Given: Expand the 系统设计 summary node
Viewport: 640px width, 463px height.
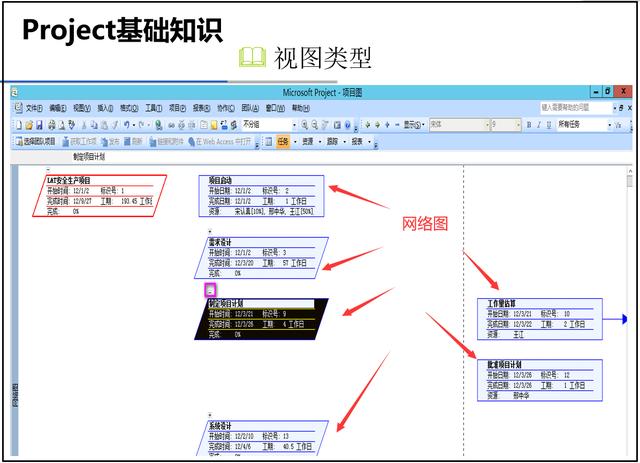Looking at the screenshot, I should pyautogui.click(x=210, y=415).
